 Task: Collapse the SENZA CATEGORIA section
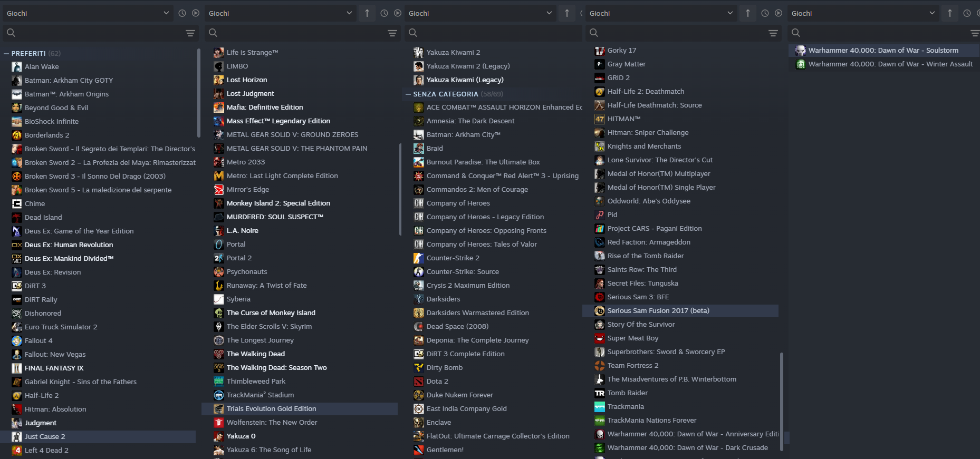408,94
